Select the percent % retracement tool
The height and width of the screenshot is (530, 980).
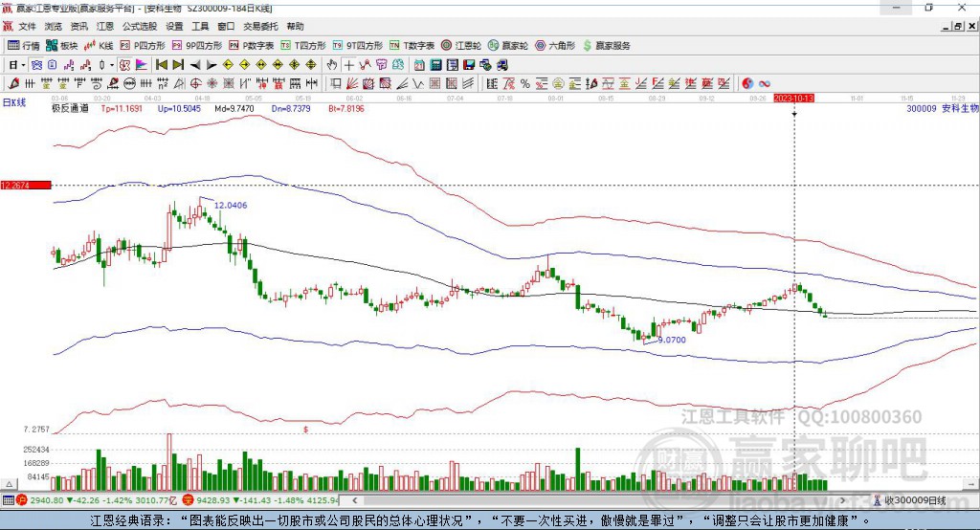click(x=525, y=84)
